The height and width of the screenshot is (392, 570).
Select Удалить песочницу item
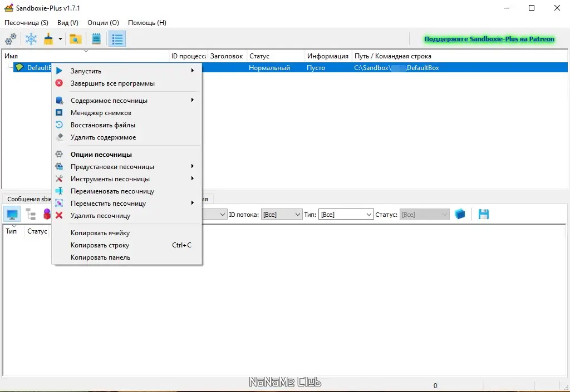127,216
